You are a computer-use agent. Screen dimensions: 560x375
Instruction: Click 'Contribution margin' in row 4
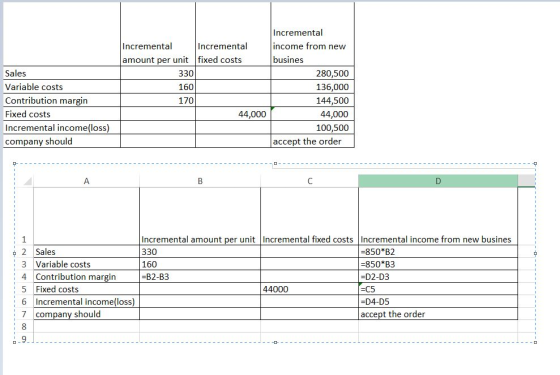(x=76, y=277)
